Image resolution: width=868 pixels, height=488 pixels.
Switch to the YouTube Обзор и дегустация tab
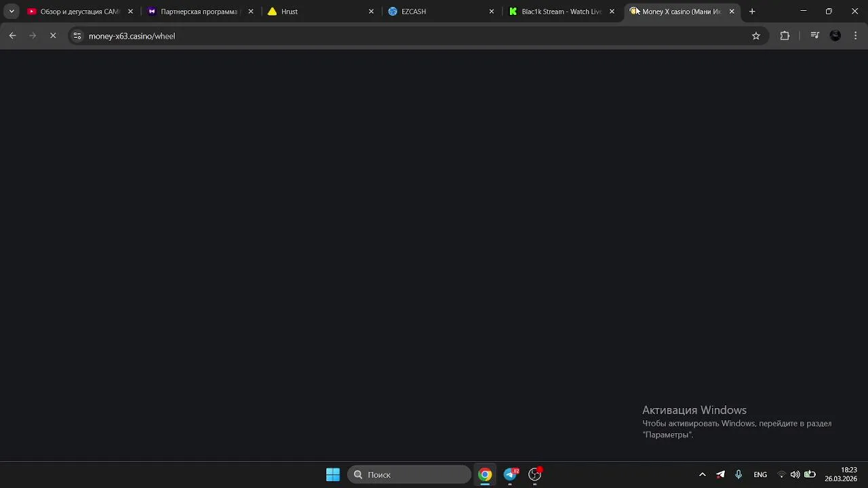[x=79, y=12]
